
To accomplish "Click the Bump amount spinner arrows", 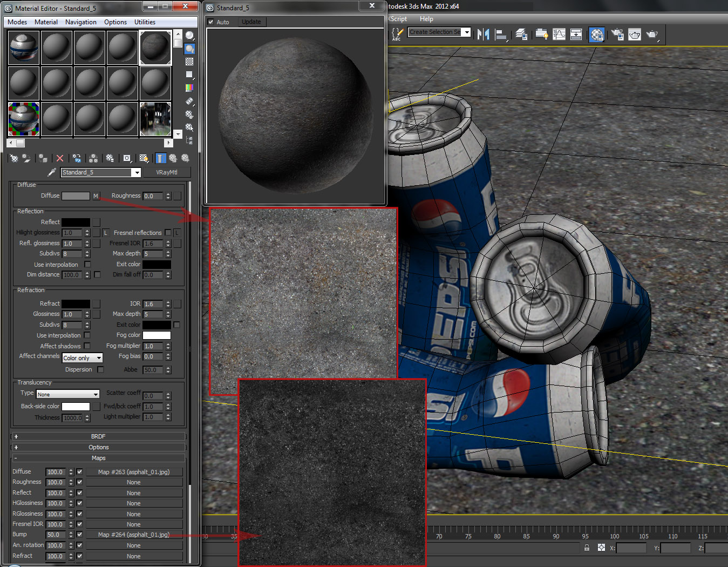I will tap(71, 535).
